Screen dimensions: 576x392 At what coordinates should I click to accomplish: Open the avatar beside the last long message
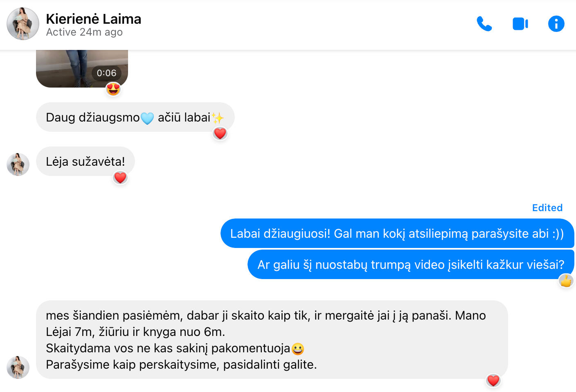coord(18,367)
